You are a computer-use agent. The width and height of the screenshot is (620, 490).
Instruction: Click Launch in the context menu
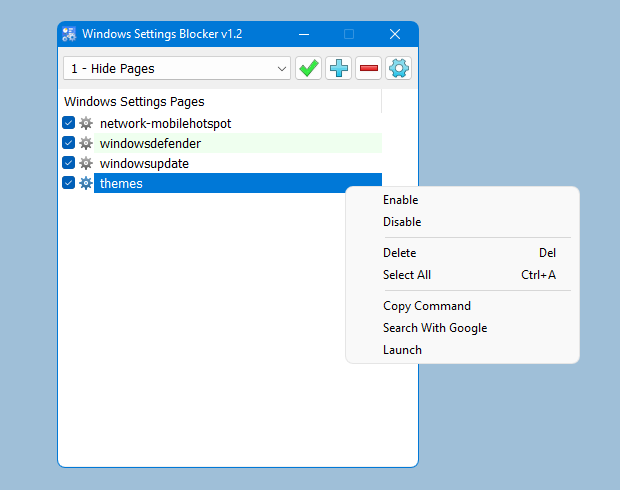402,350
